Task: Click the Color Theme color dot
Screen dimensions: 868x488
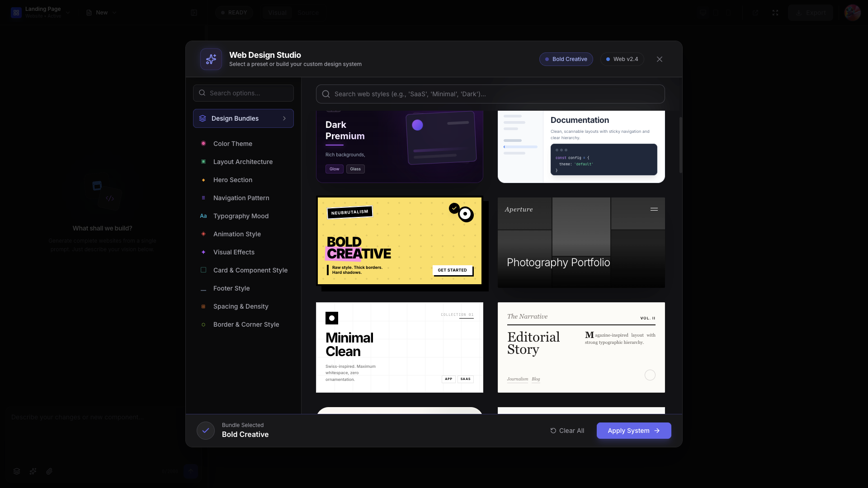Action: tap(203, 144)
